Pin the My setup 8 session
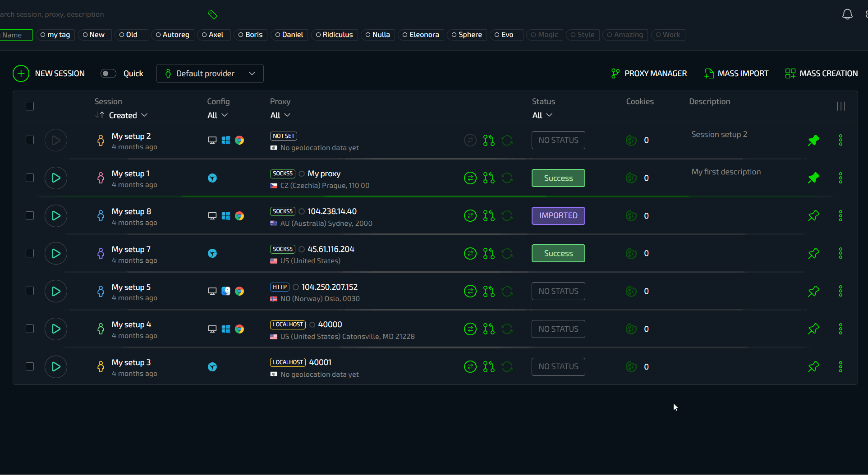 pyautogui.click(x=813, y=216)
